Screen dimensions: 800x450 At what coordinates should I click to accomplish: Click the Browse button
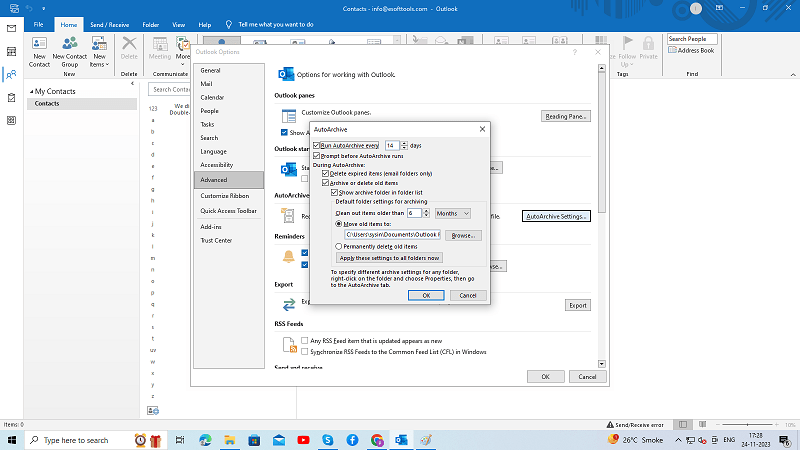pos(463,235)
